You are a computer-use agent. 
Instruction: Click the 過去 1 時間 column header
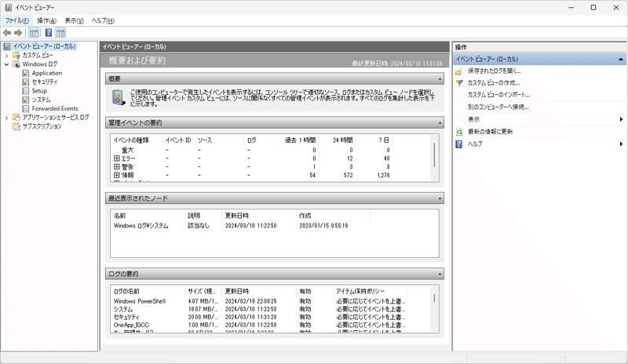click(300, 140)
